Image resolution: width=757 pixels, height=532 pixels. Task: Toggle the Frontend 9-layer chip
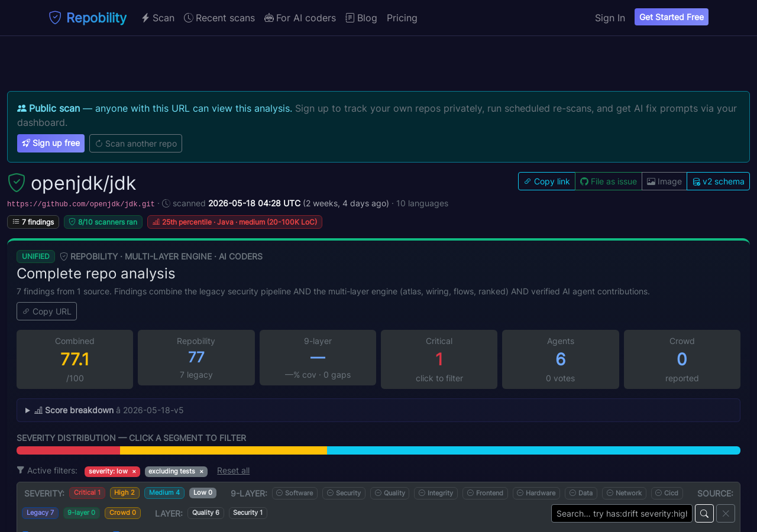point(485,493)
